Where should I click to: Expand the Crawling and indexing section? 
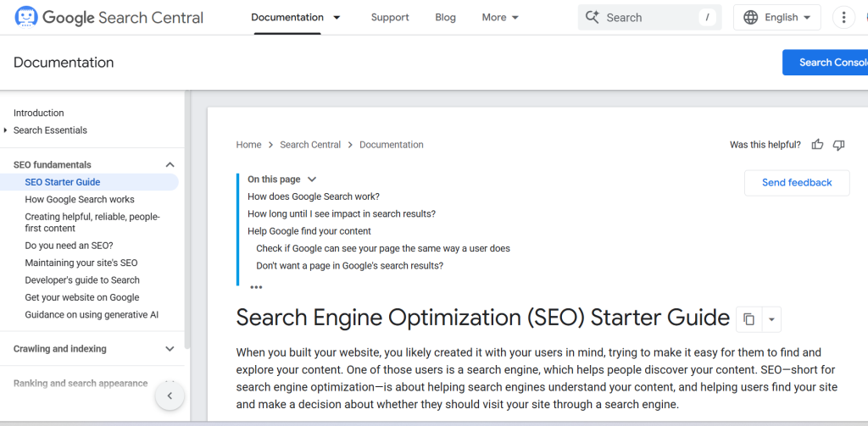click(x=170, y=349)
